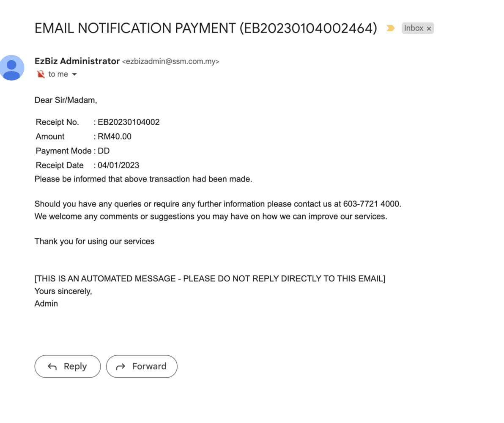Click the Reply button
Image resolution: width=504 pixels, height=423 pixels.
(68, 366)
